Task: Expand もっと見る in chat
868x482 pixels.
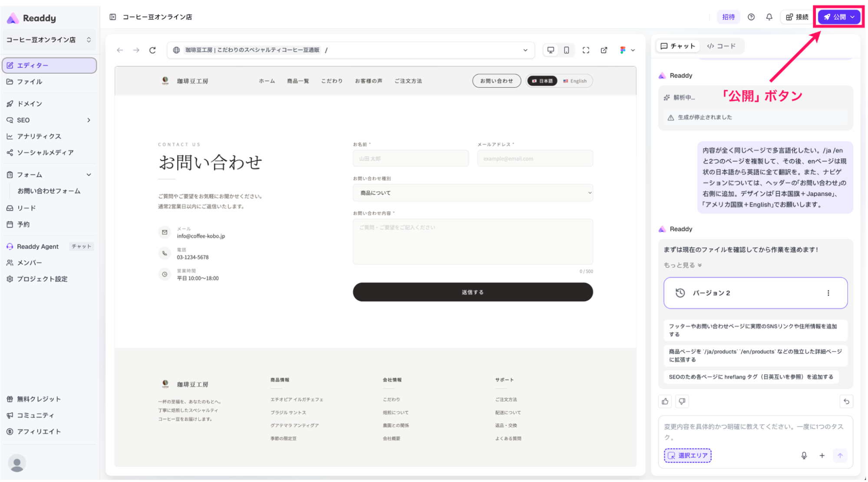Action: pos(683,265)
